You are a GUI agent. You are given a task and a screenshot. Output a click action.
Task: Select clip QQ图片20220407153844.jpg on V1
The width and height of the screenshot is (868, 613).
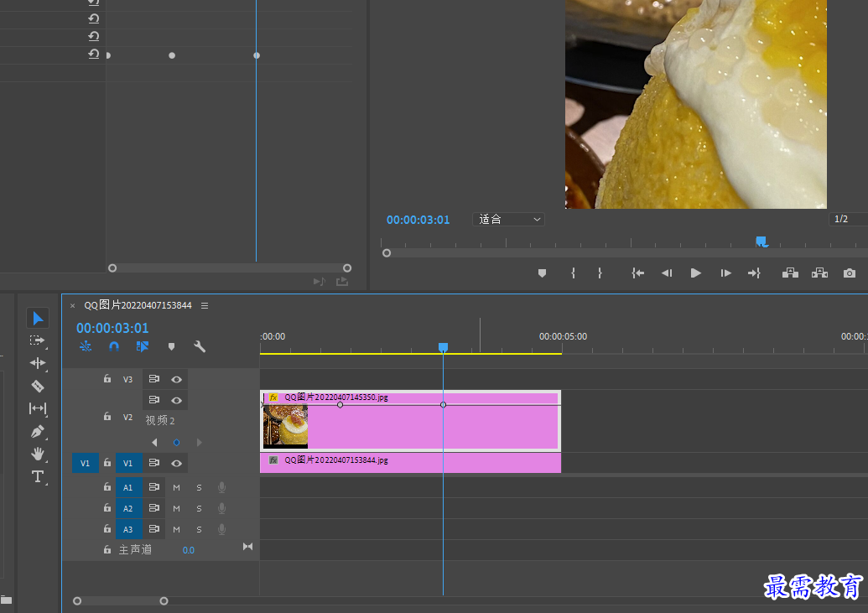coord(410,463)
